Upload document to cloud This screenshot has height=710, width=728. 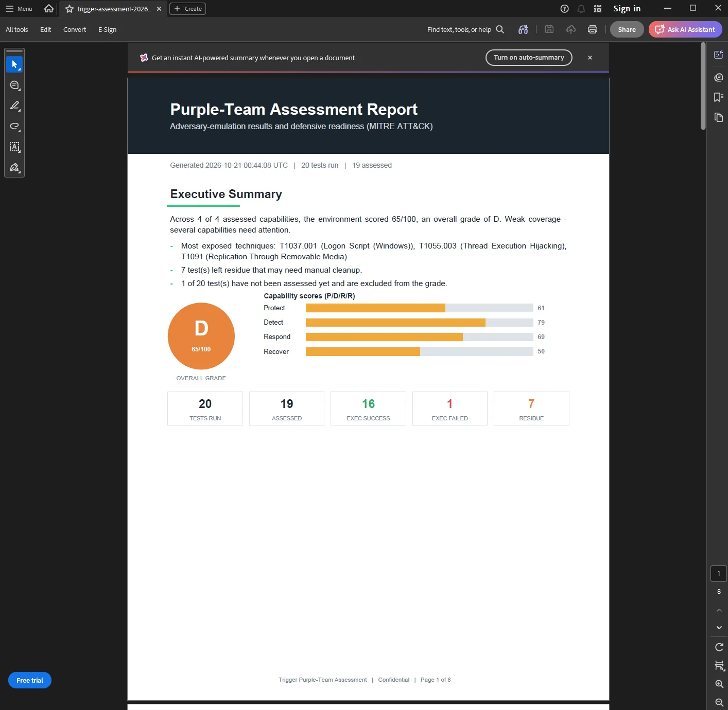[571, 29]
